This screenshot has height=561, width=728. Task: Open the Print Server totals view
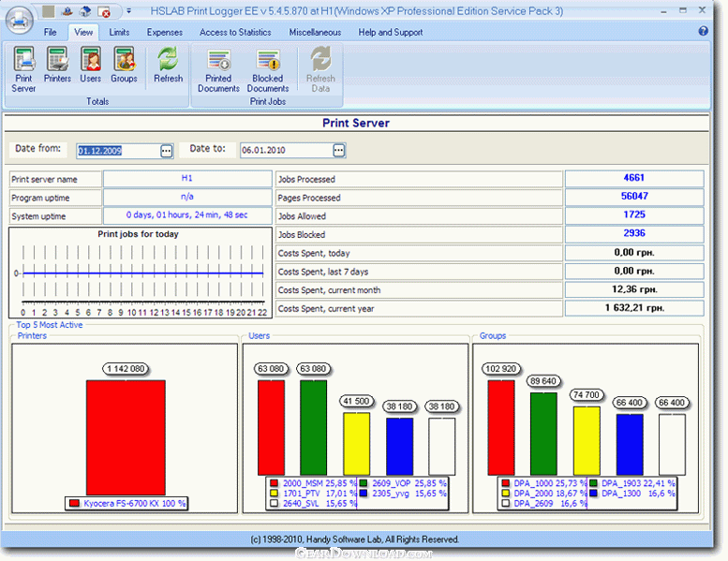[24, 69]
